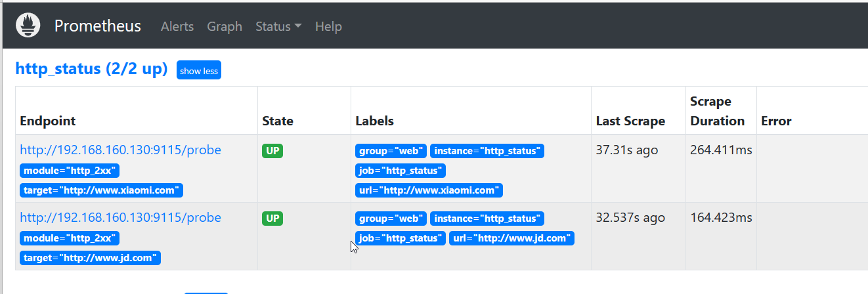868x294 pixels.
Task: Click the Prometheus flame logo icon
Action: coord(28,26)
